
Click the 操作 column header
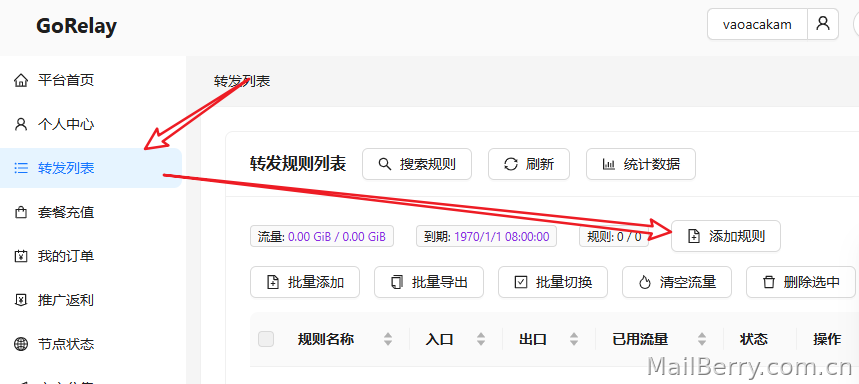(x=827, y=339)
